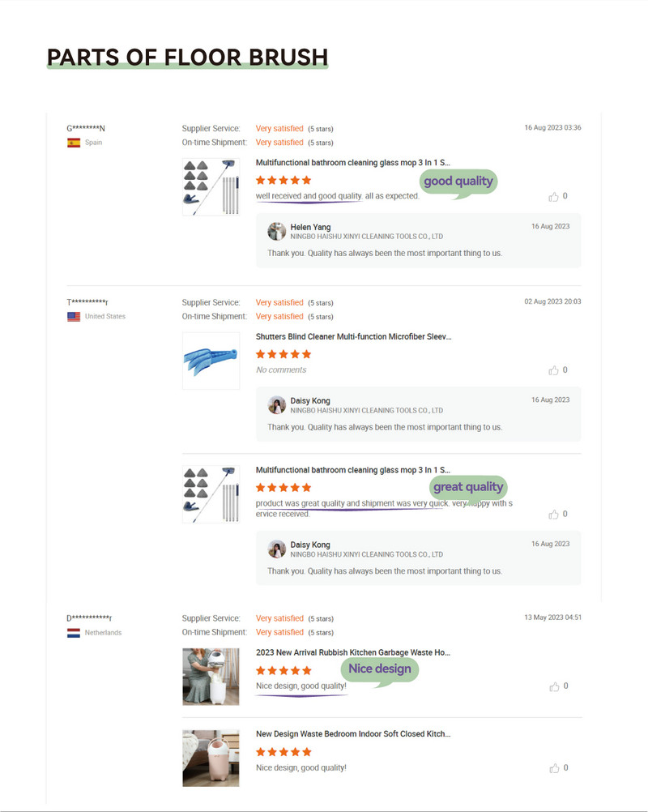648x812 pixels.
Task: Click thumbs-up icon on Spain review
Action: (x=554, y=196)
